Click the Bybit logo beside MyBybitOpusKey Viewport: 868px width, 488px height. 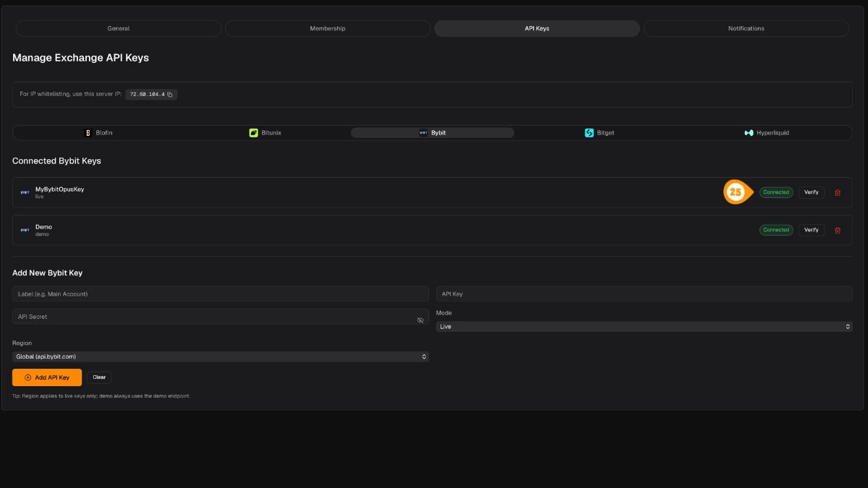tap(25, 192)
